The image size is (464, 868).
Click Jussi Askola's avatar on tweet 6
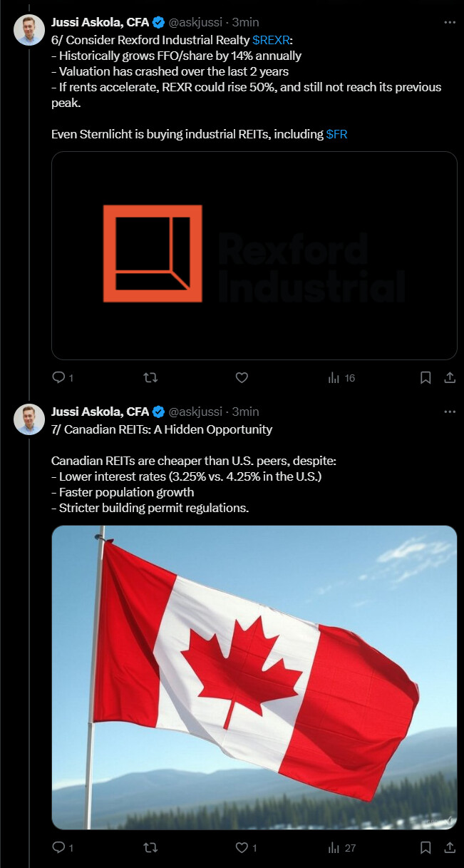pyautogui.click(x=29, y=30)
